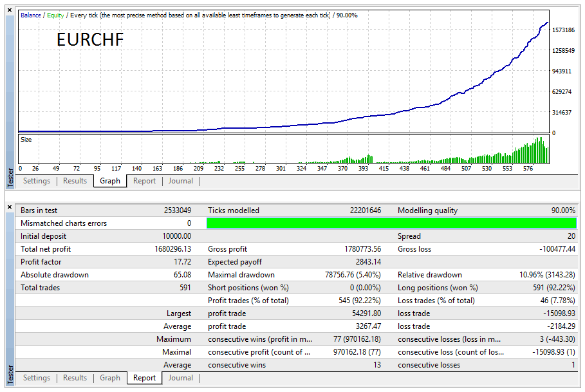Open Journal tab in upper Tester panel
The width and height of the screenshot is (585, 392).
(181, 181)
